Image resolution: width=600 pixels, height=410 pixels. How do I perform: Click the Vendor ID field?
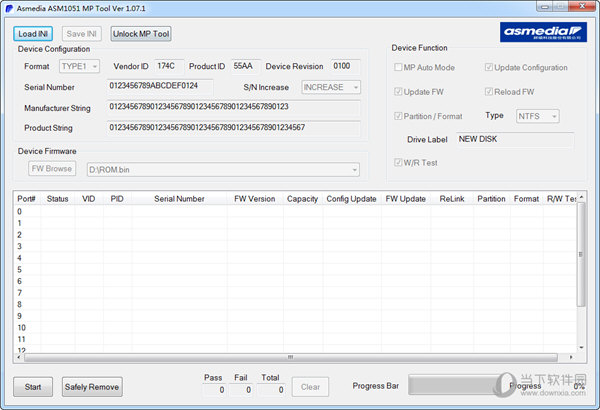(169, 66)
